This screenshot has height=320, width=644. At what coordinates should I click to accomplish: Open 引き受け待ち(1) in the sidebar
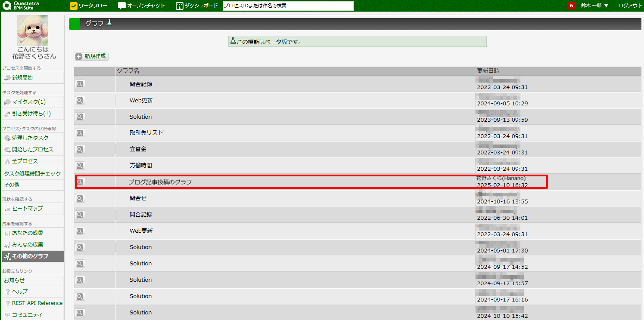(x=31, y=114)
